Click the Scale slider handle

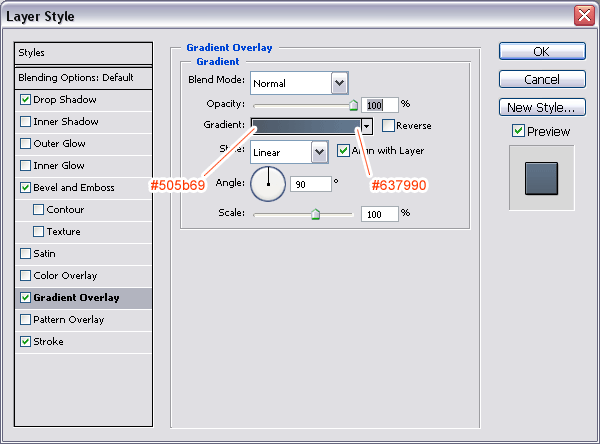click(315, 213)
